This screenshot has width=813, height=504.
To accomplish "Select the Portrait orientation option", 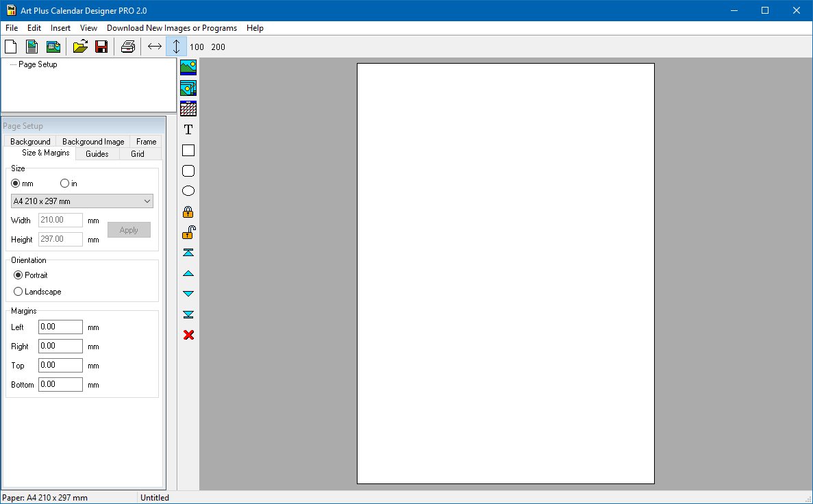I will (18, 275).
